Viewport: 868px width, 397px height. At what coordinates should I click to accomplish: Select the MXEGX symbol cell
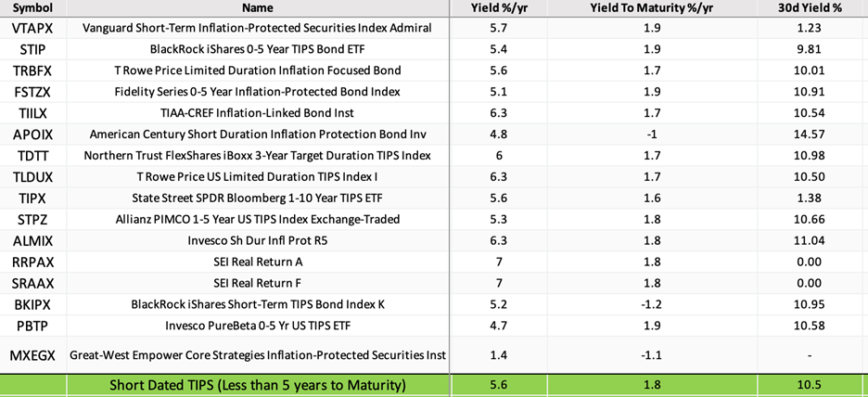(x=32, y=354)
